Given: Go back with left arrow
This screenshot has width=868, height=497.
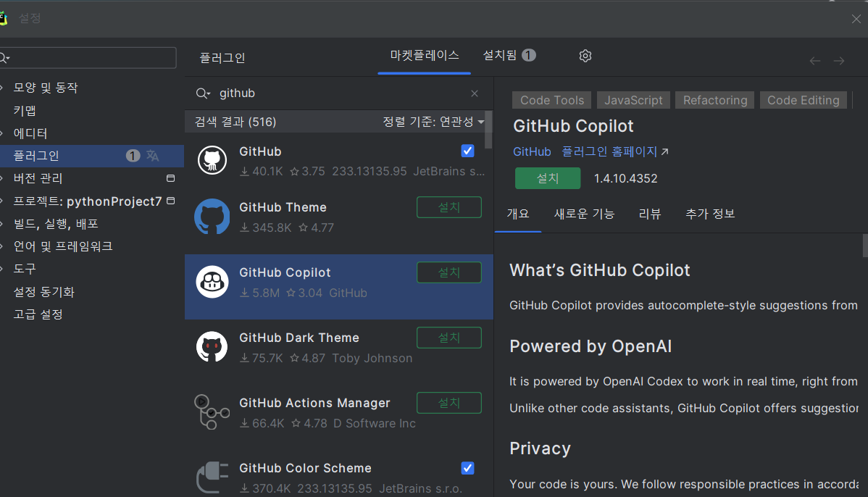Looking at the screenshot, I should tap(815, 61).
